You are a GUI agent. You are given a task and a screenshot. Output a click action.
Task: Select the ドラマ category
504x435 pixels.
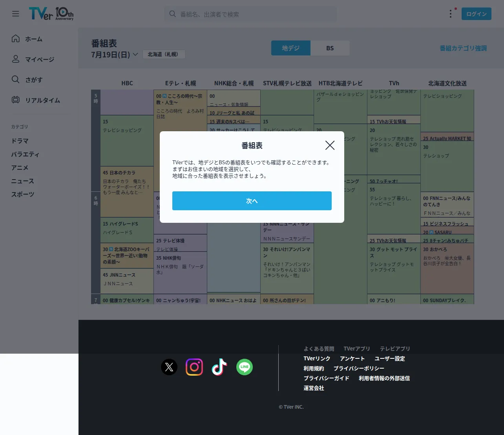coord(20,141)
